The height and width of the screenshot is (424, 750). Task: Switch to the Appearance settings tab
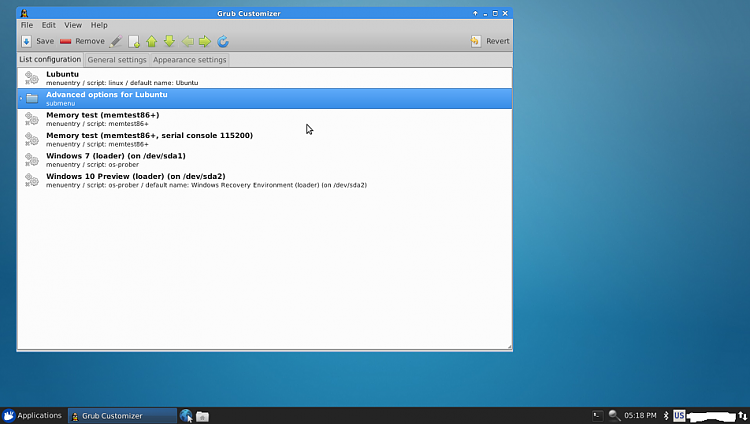pos(189,60)
